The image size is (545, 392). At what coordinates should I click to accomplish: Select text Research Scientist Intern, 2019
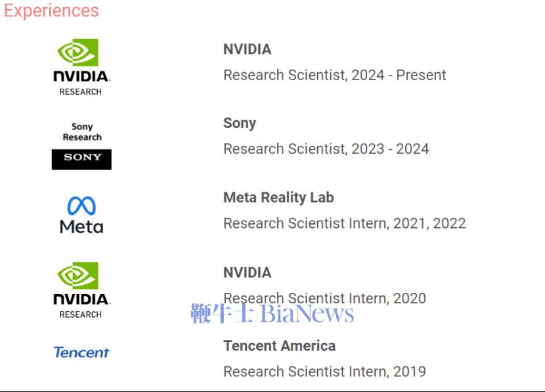click(324, 372)
